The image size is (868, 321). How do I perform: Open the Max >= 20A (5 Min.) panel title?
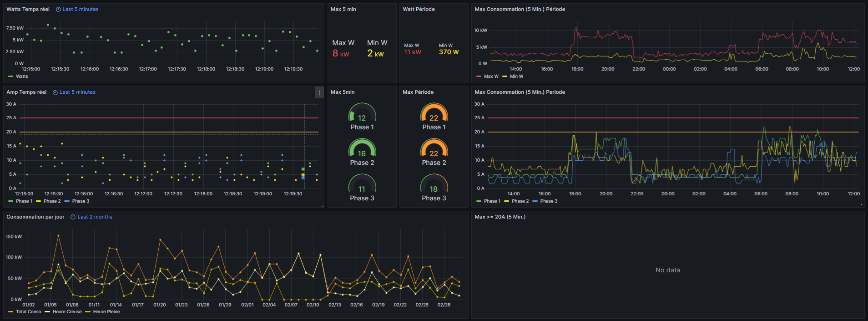click(500, 217)
